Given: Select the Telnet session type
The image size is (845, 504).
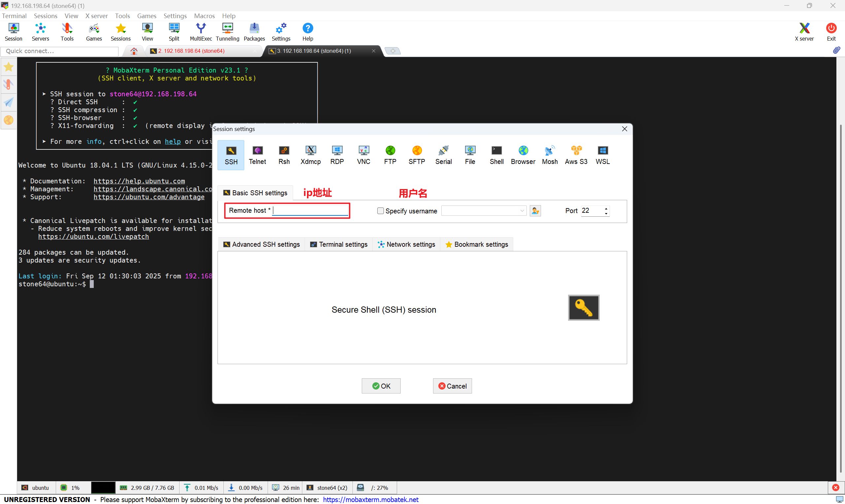Looking at the screenshot, I should click(257, 155).
